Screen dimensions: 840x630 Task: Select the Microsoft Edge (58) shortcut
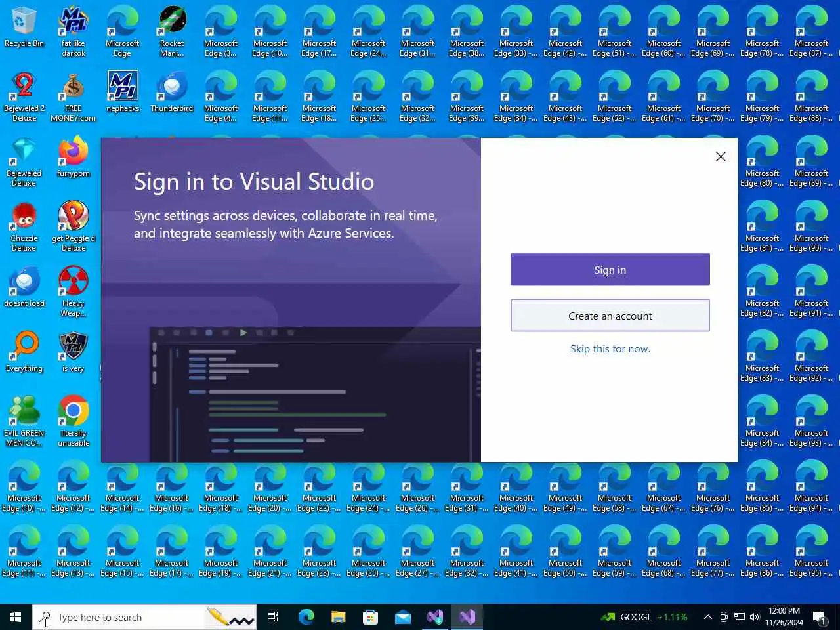pyautogui.click(x=615, y=486)
